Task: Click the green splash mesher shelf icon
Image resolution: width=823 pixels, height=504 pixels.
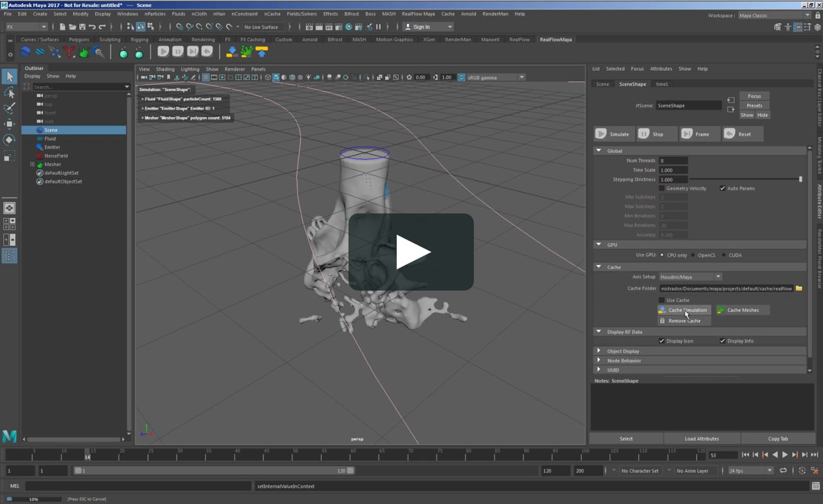Action: 84,52
